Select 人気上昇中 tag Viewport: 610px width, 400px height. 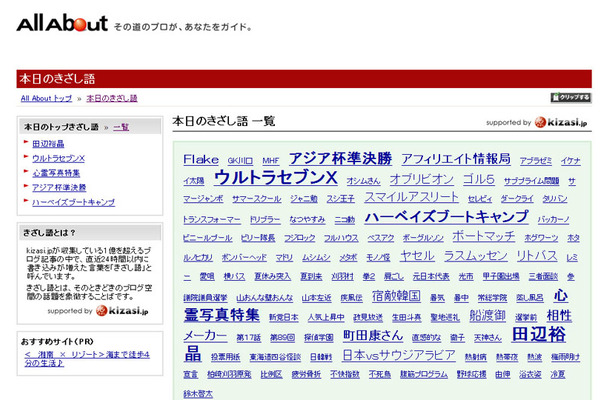326,317
